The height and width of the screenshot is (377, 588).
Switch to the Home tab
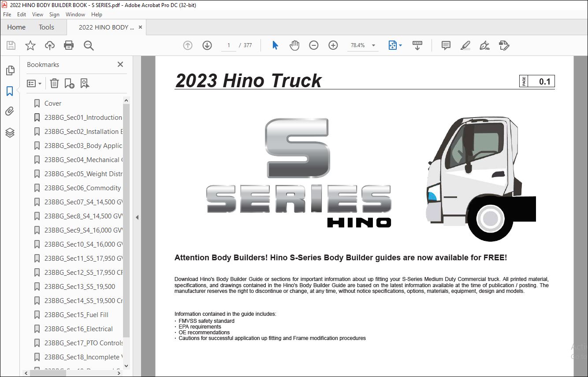pyautogui.click(x=16, y=27)
